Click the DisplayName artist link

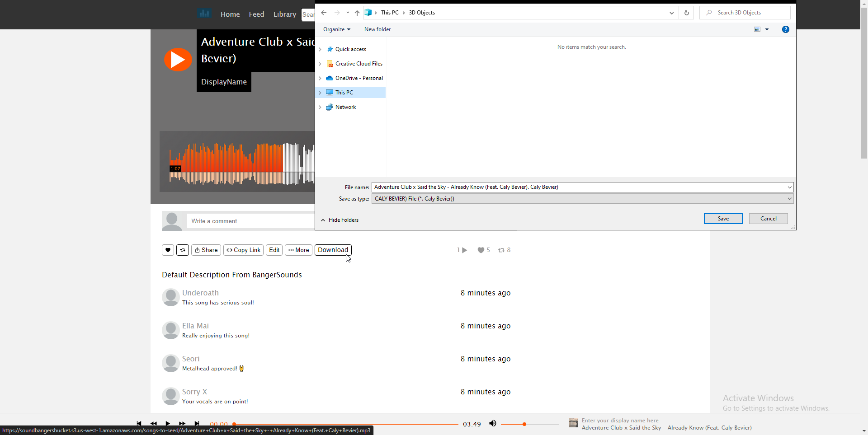click(224, 82)
